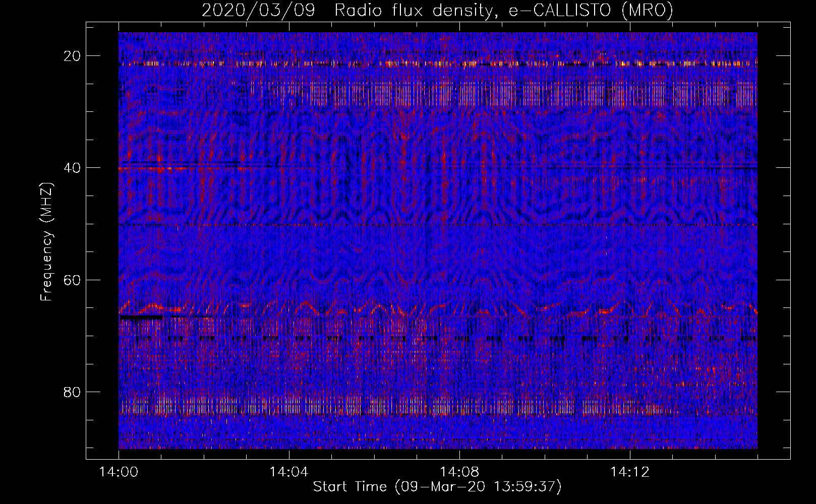
Task: Click the plot title 'Radio flux density, e-CALLISTO (MRO)'
Action: (x=504, y=10)
